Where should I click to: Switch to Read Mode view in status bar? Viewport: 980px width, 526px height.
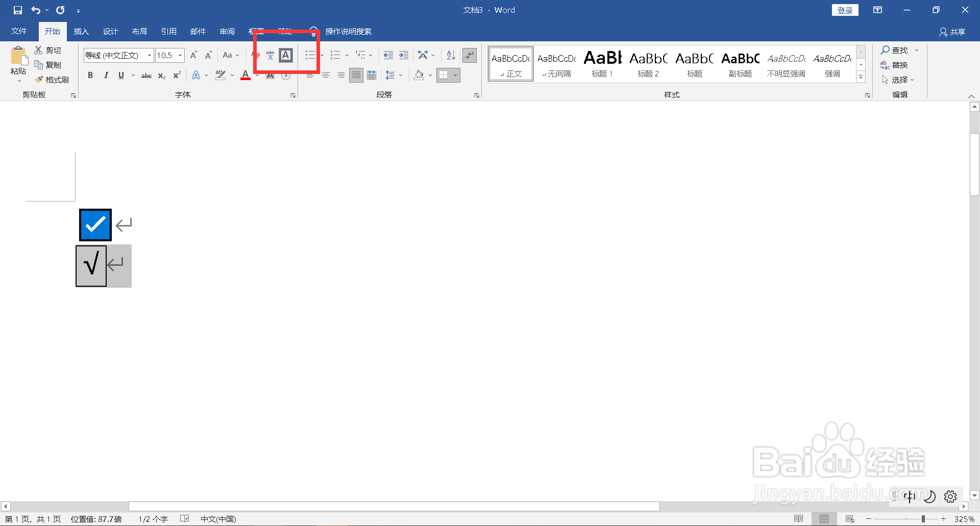tap(799, 519)
